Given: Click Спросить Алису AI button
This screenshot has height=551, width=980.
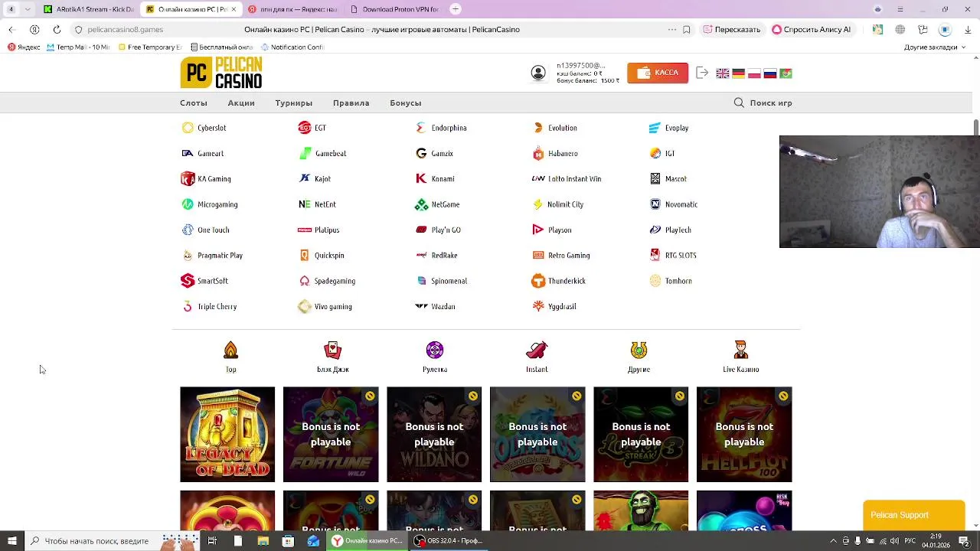Looking at the screenshot, I should click(x=812, y=29).
